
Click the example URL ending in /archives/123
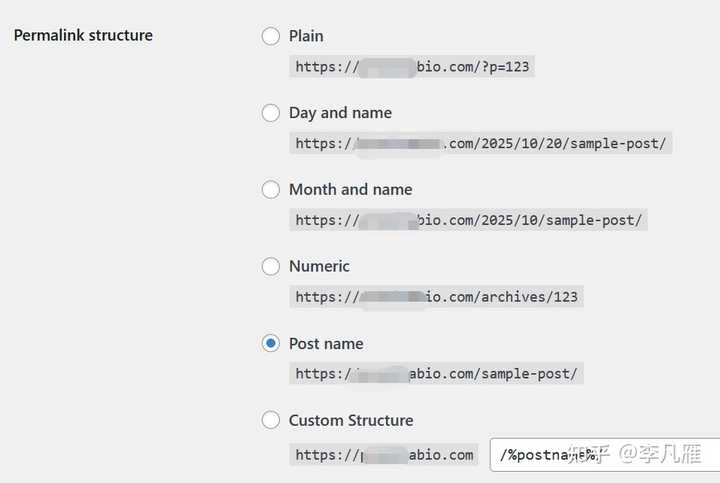click(x=436, y=297)
